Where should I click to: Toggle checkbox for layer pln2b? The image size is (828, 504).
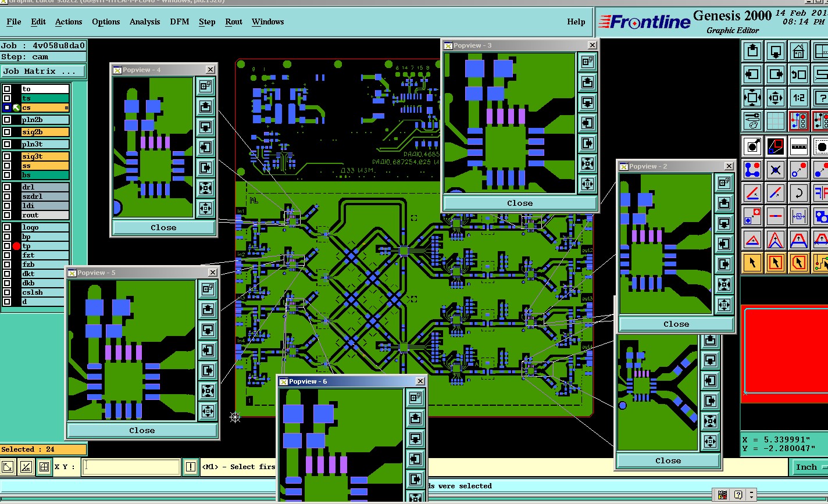click(7, 120)
